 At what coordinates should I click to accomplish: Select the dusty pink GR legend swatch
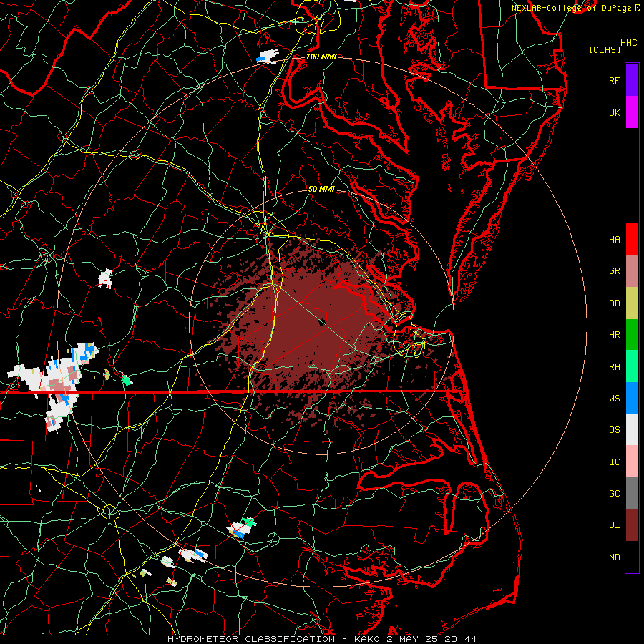tap(632, 271)
